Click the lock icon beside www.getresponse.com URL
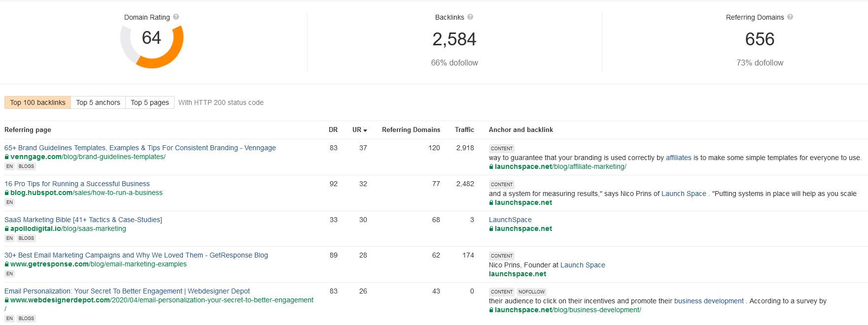 pos(7,264)
